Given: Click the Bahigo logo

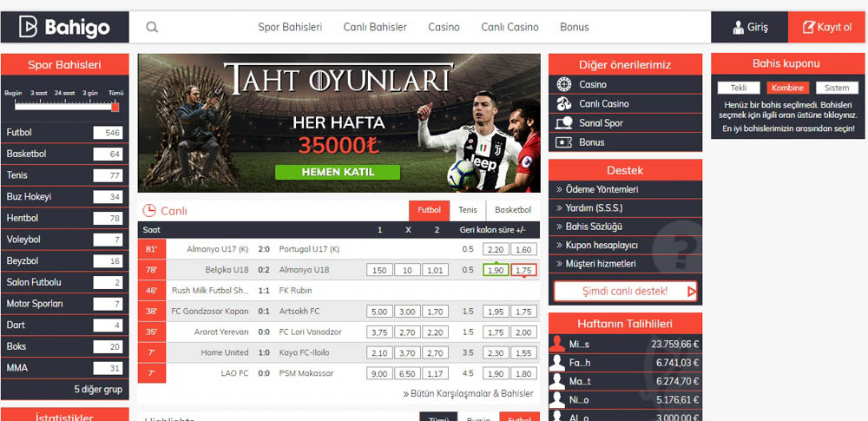Looking at the screenshot, I should point(64,27).
